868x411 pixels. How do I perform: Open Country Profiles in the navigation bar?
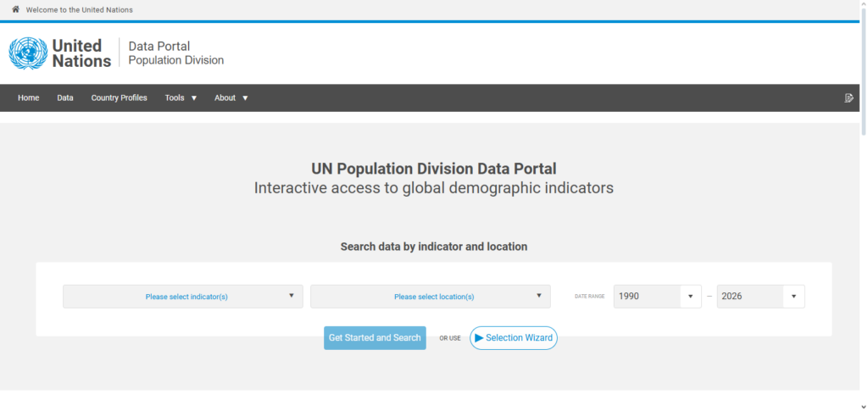[119, 98]
